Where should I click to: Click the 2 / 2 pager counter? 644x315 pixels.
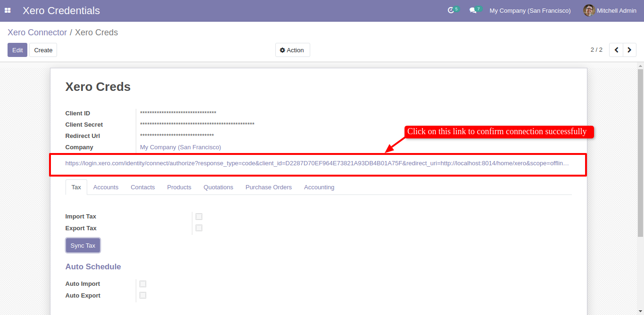coord(596,50)
